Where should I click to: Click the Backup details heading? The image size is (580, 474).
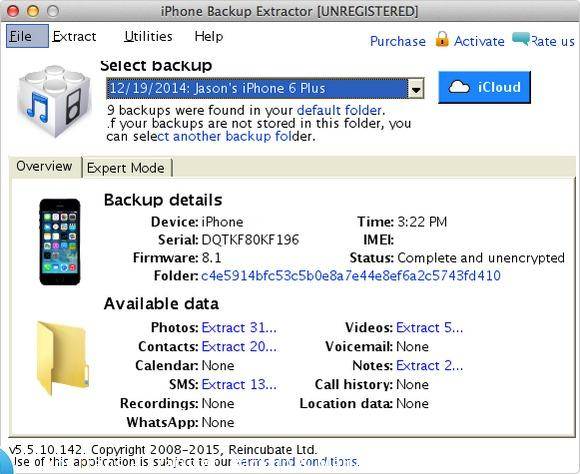163,200
